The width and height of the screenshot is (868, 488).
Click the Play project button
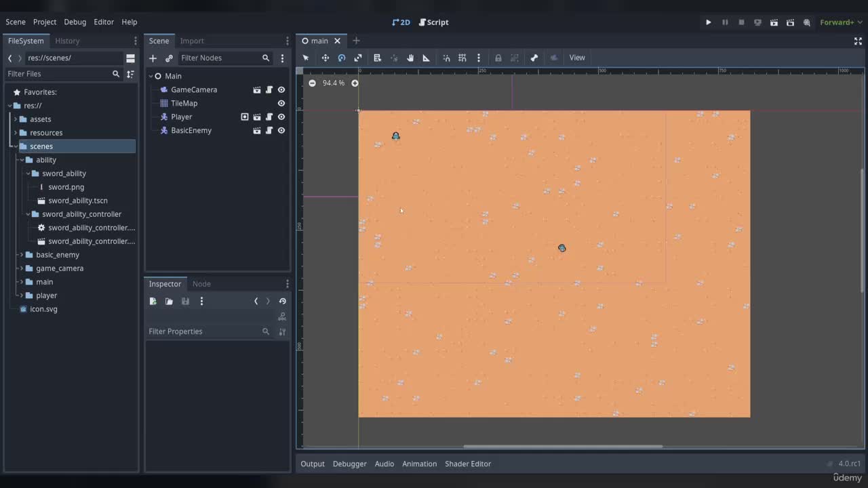[709, 22]
